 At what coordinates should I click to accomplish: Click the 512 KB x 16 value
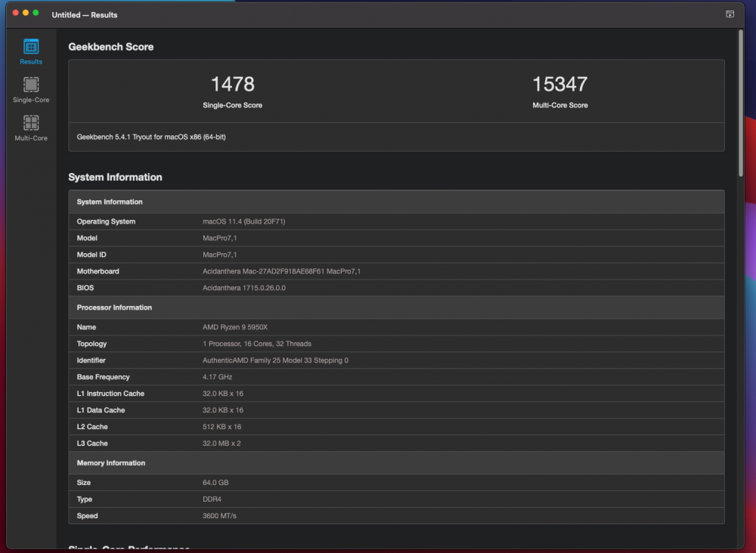[222, 427]
